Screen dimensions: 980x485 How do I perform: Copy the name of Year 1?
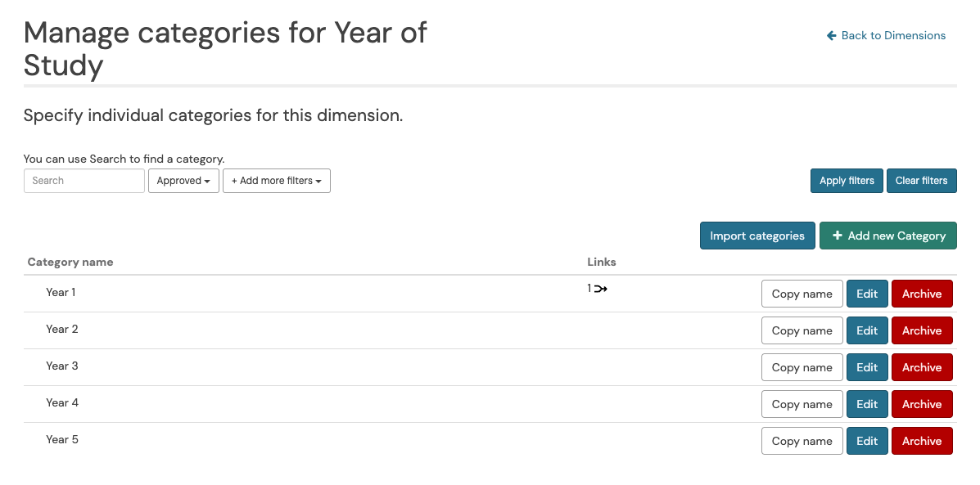point(802,293)
